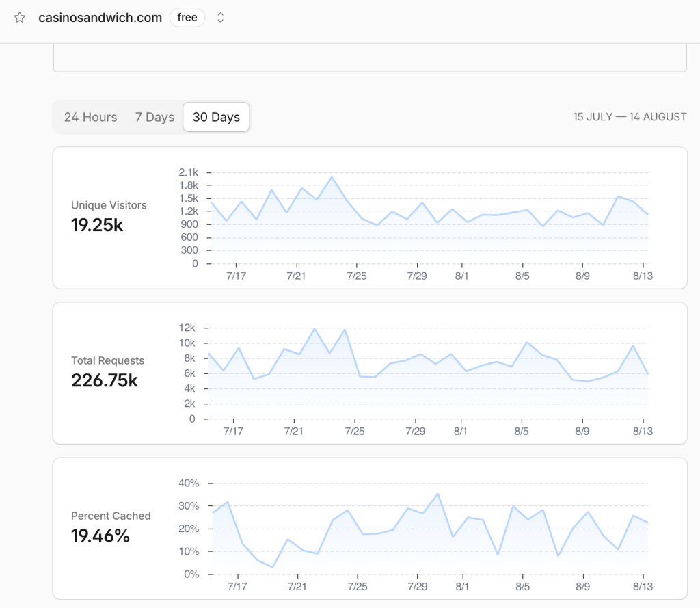This screenshot has height=608, width=700.
Task: Open the site switcher up-down chevron
Action: tap(220, 17)
